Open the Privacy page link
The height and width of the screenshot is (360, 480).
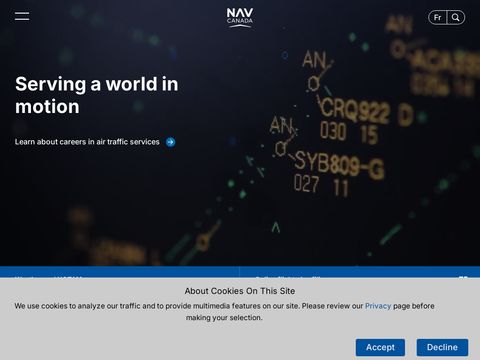(x=378, y=306)
